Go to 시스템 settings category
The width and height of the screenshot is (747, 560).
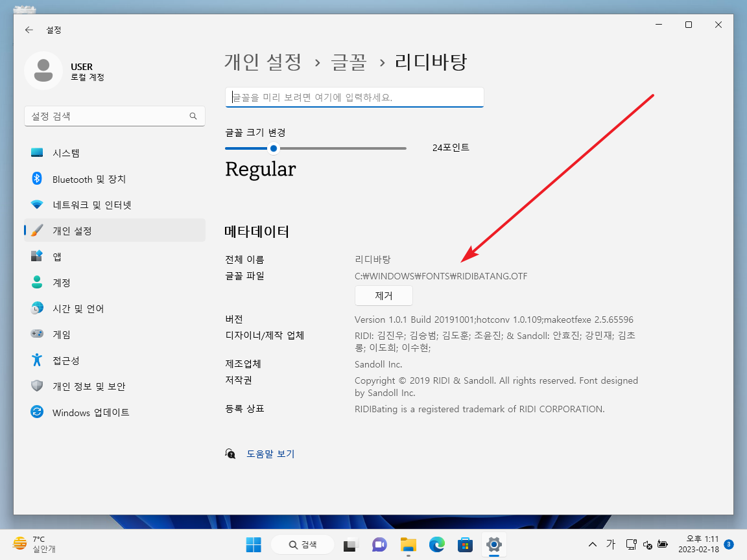[115, 153]
